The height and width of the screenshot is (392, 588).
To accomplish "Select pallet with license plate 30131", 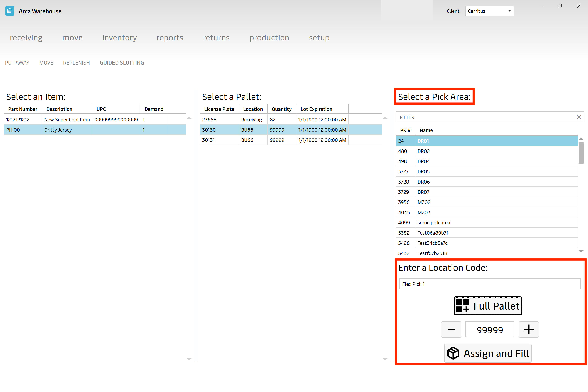I will [291, 140].
